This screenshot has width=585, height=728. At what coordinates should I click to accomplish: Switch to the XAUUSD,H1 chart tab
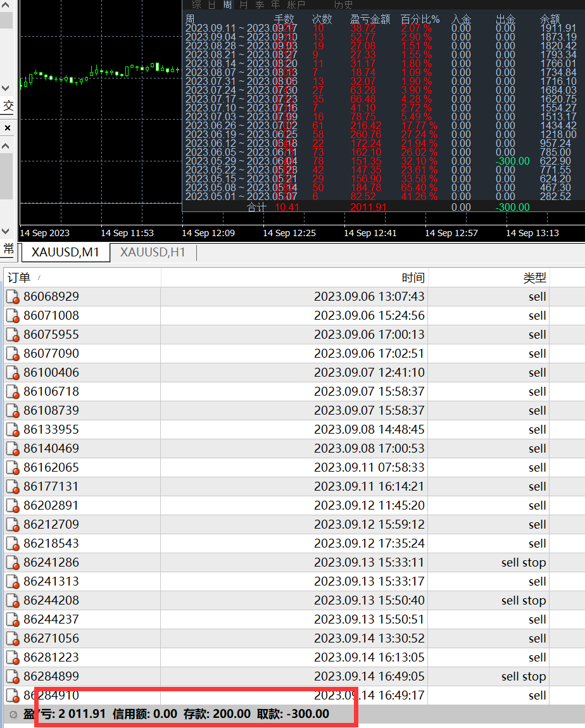[153, 252]
